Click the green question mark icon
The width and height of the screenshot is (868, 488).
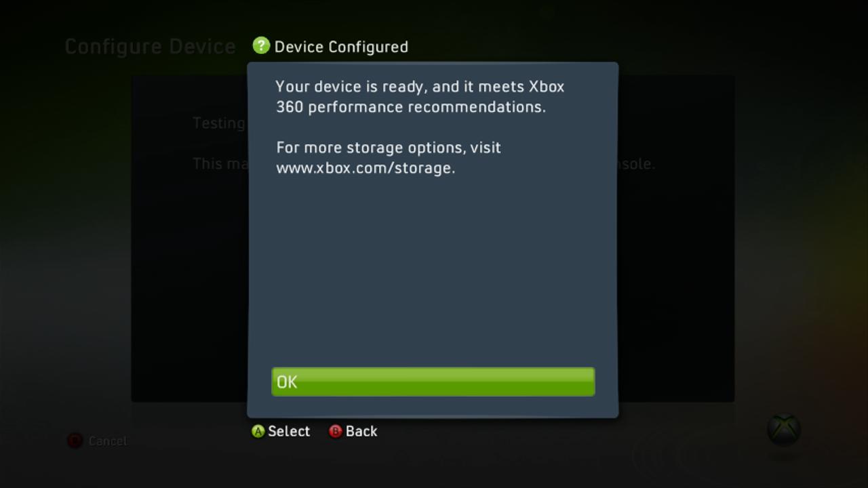click(x=261, y=45)
